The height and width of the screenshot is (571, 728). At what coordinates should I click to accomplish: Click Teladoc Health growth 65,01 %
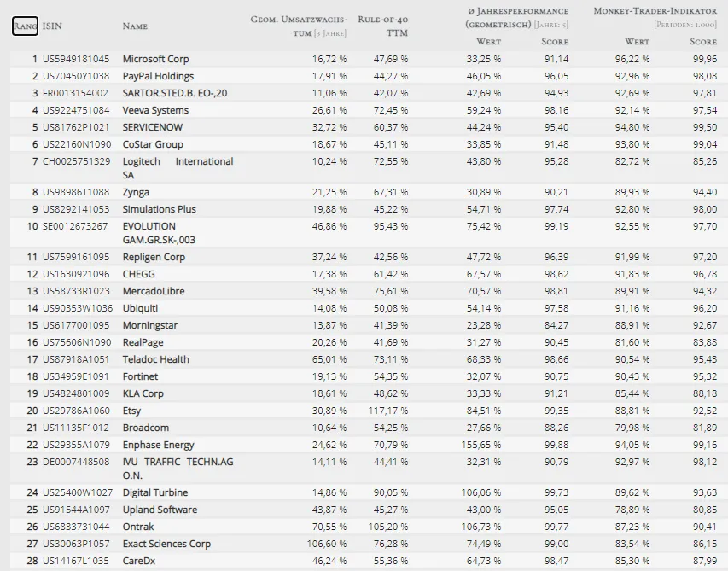pos(329,359)
